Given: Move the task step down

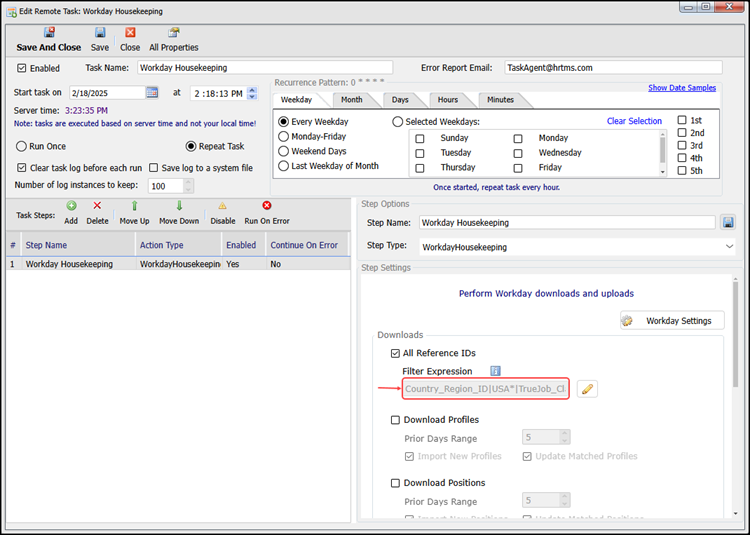Looking at the screenshot, I should point(179,206).
